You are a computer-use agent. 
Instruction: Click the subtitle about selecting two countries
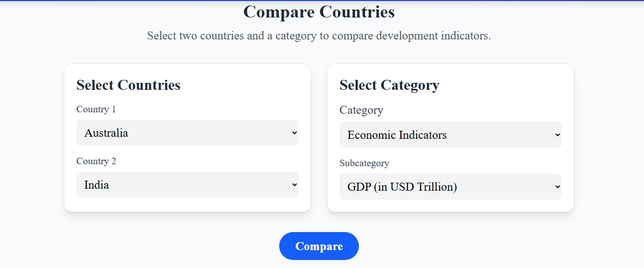(319, 36)
